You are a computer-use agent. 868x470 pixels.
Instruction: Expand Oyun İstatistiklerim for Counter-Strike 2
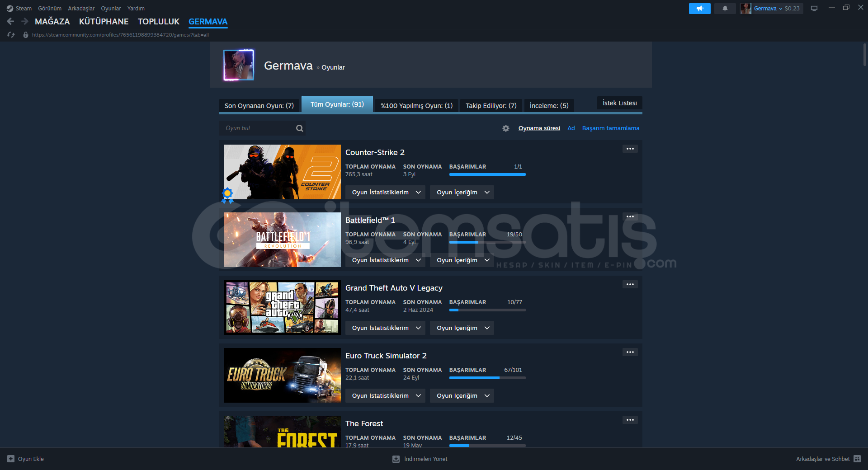coord(386,192)
